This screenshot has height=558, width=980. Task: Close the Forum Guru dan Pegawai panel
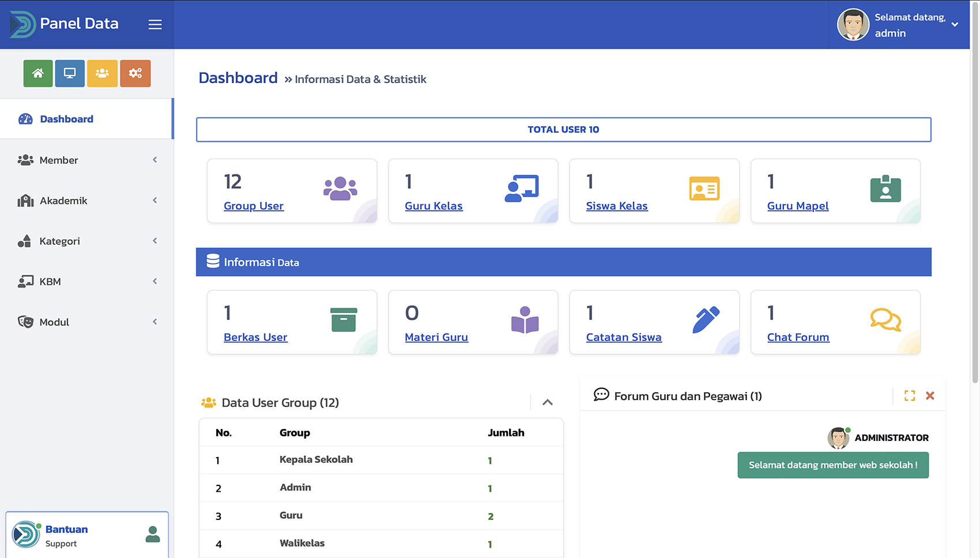click(930, 395)
